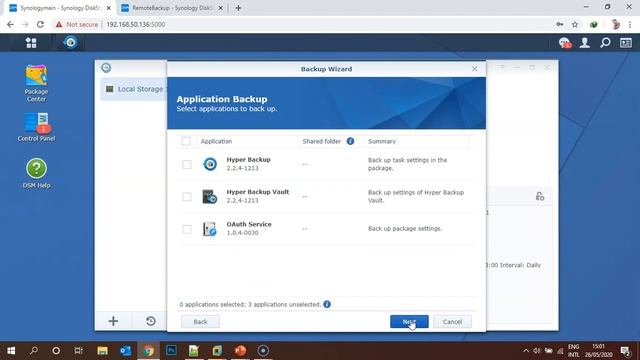The width and height of the screenshot is (640, 360).
Task: Close the Backup Wizard dialog
Action: [474, 69]
